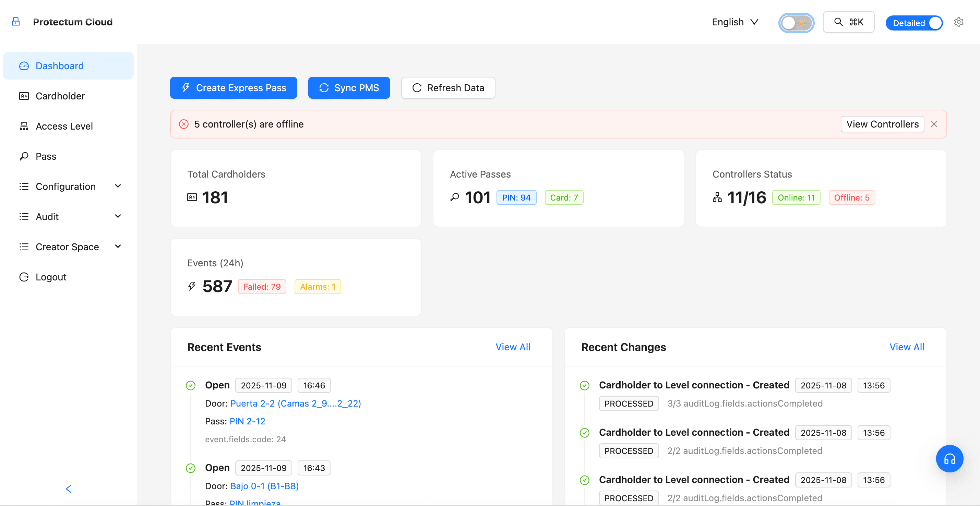The height and width of the screenshot is (506, 980).
Task: Open the search with command-K shortcut
Action: click(848, 22)
